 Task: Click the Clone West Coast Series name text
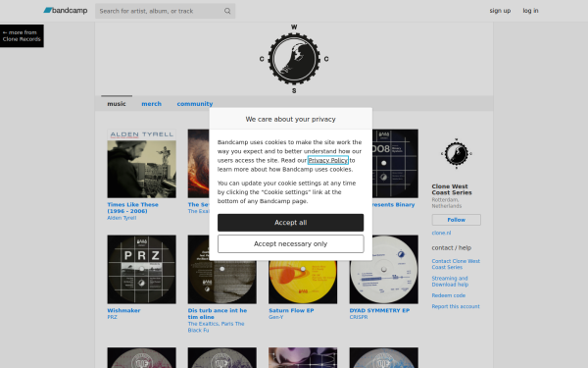[x=452, y=189]
